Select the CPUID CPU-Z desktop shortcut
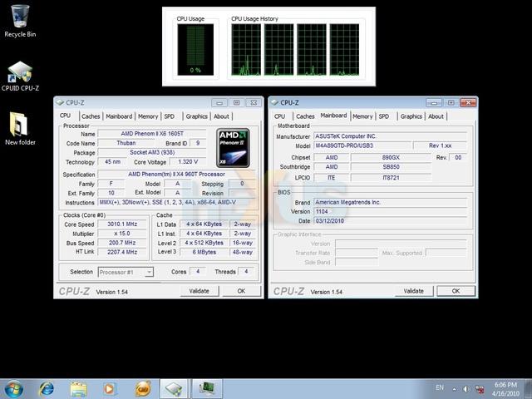This screenshot has width=532, height=399. point(20,76)
